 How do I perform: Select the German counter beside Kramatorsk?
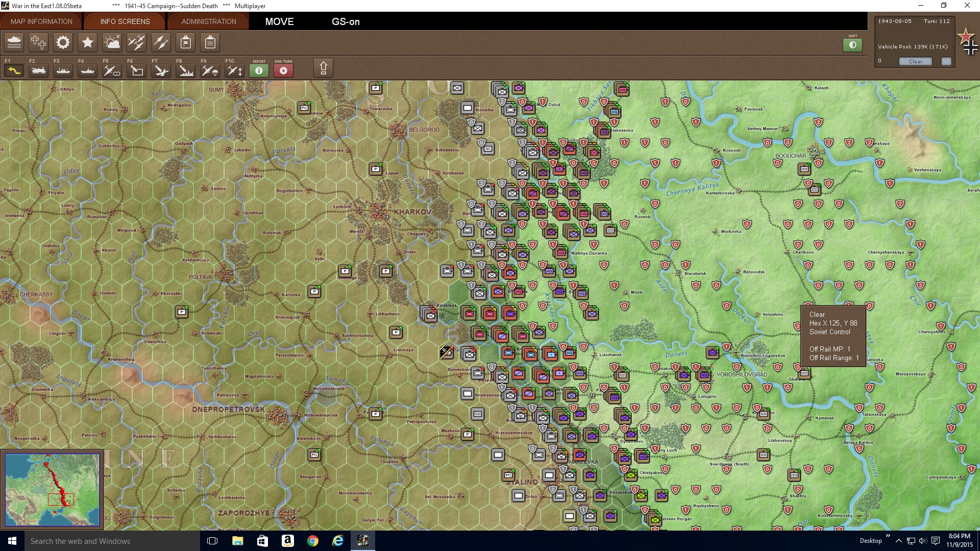(468, 393)
